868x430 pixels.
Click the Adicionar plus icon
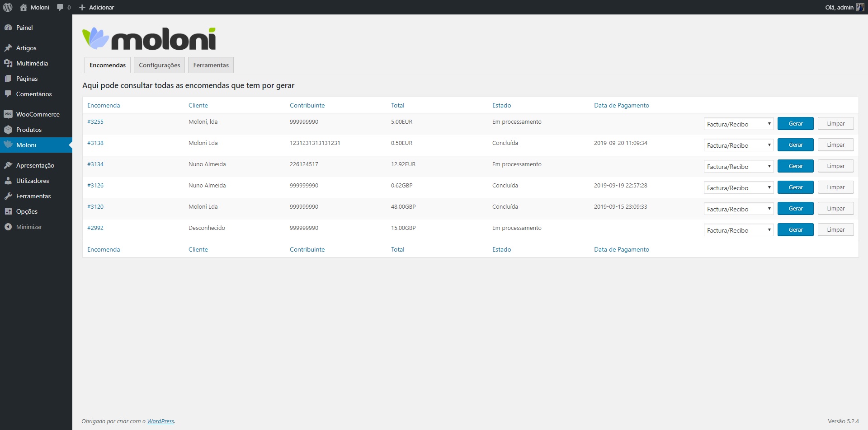click(x=82, y=8)
